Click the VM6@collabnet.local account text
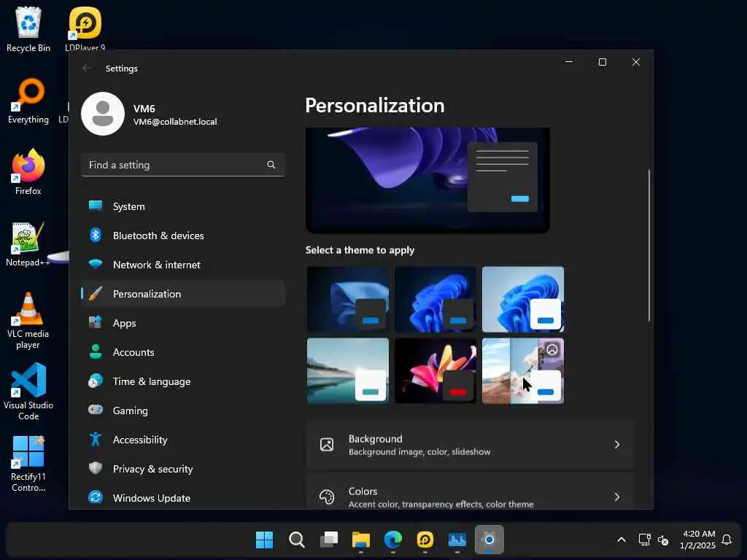Viewport: 747px width, 560px height. point(175,122)
